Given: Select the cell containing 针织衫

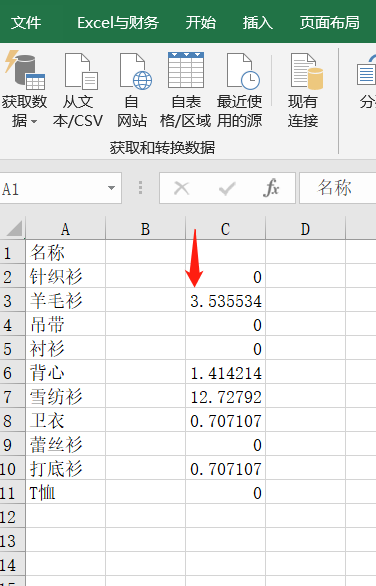Looking at the screenshot, I should pos(65,276).
